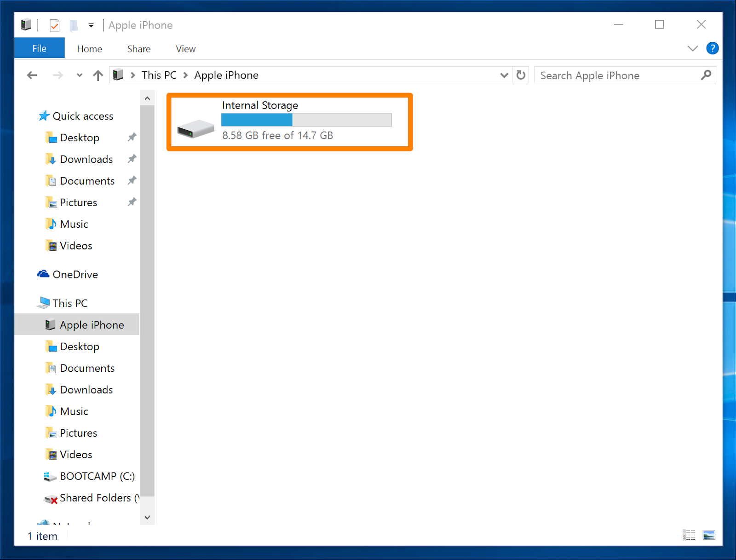Switch to Large icons view in status bar

click(709, 535)
